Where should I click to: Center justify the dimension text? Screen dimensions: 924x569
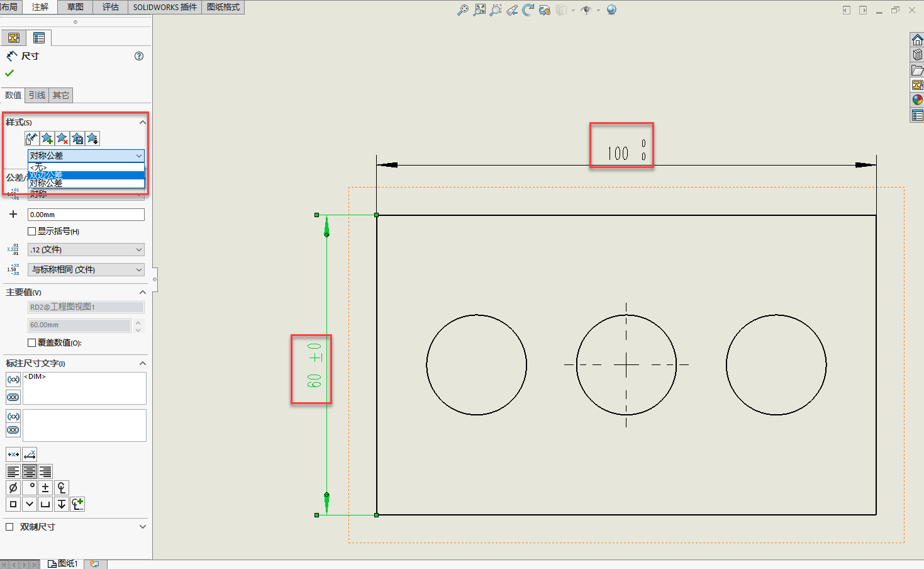(29, 471)
